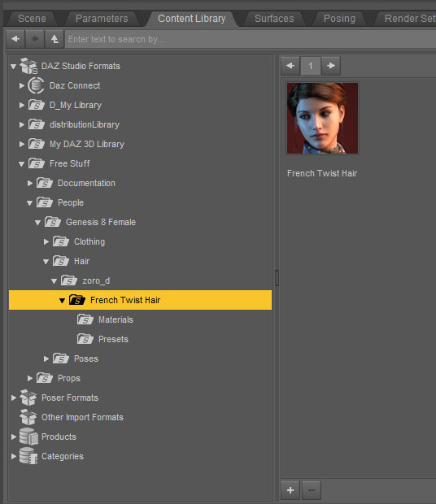Open the Presets folder

[113, 339]
